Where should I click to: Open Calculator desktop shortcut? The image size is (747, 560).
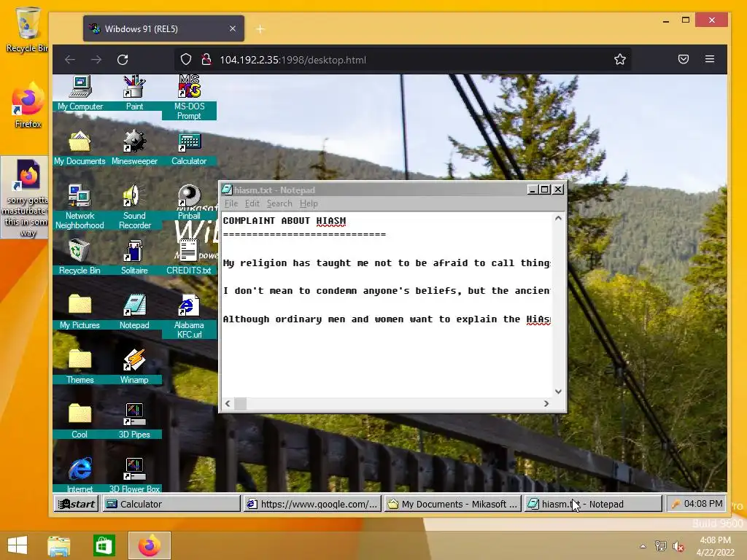[189, 147]
